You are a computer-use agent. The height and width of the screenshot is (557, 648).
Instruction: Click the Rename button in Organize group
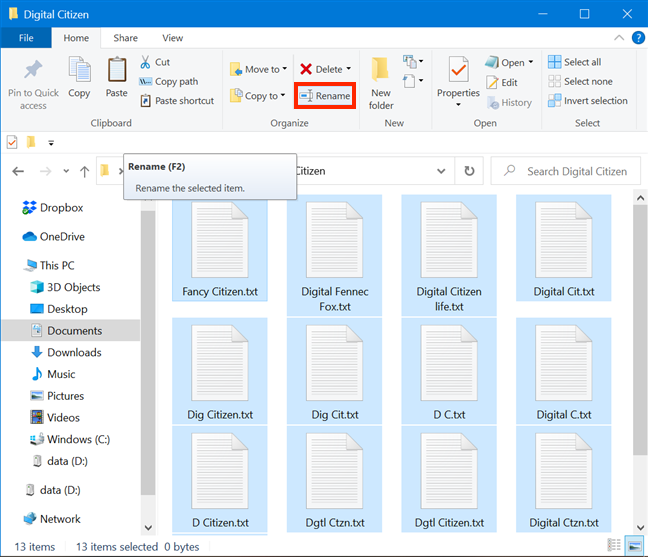coord(325,96)
